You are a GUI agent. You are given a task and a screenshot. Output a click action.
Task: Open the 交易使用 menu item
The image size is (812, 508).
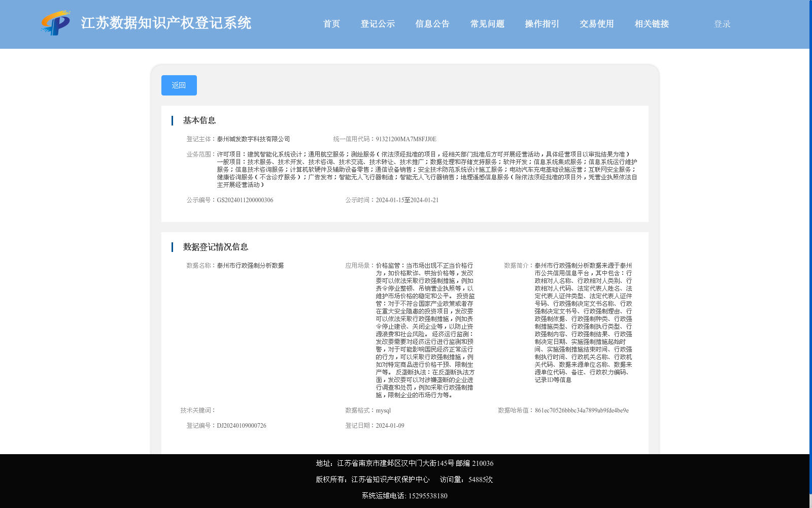597,24
